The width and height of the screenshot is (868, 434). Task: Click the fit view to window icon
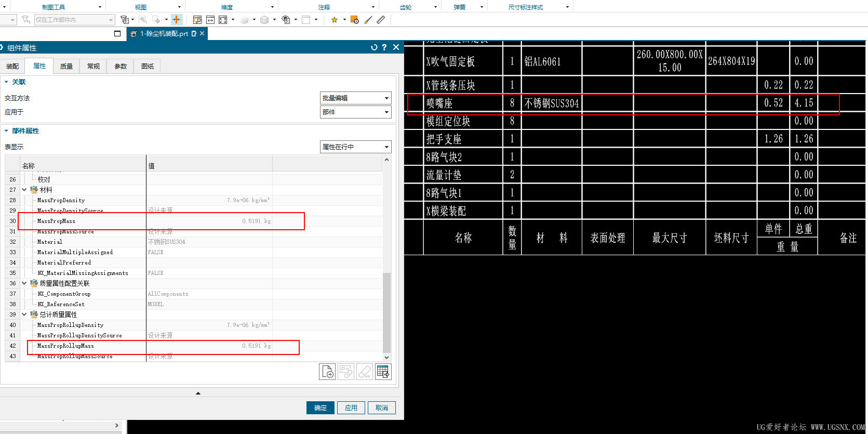(x=223, y=20)
